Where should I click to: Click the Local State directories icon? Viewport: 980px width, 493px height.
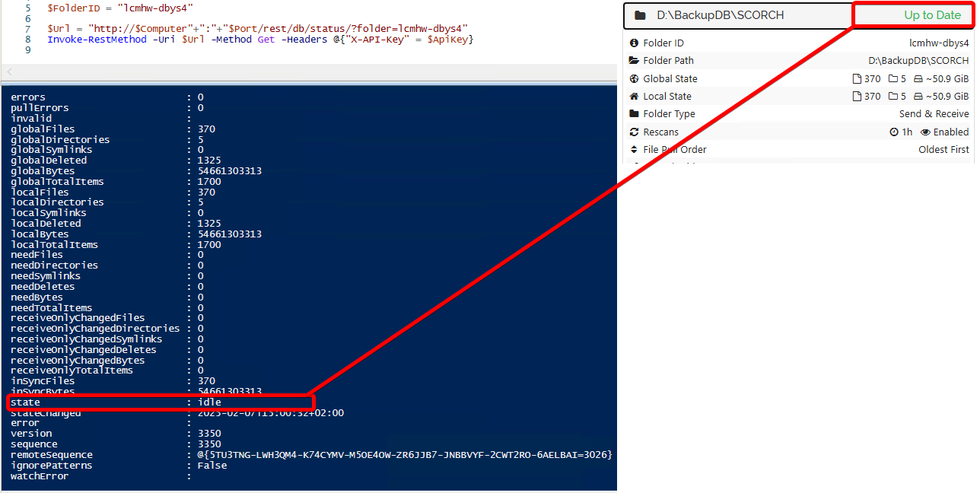tap(893, 97)
